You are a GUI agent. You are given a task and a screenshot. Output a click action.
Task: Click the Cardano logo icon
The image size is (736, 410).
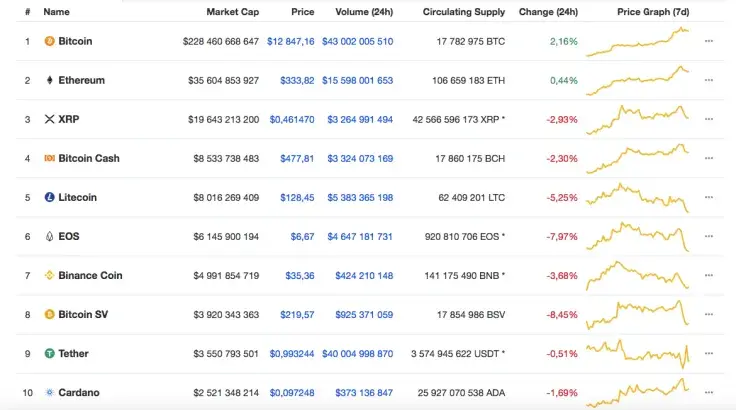(x=50, y=392)
